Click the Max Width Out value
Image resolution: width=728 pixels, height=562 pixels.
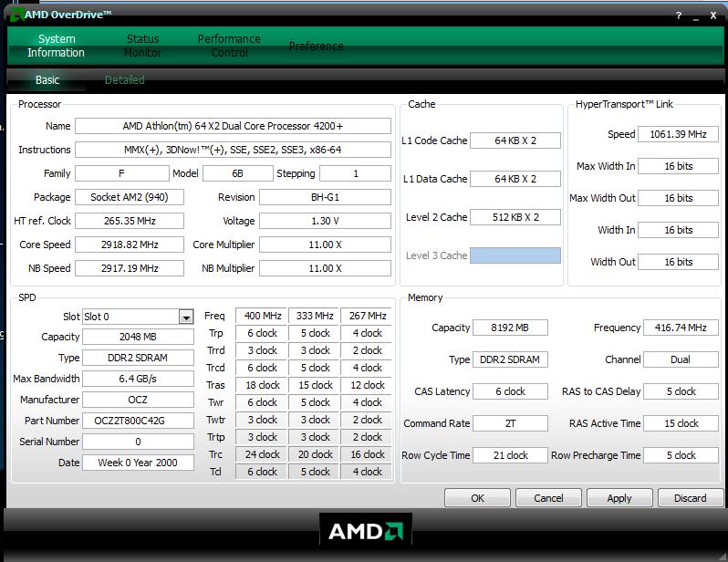pos(679,198)
